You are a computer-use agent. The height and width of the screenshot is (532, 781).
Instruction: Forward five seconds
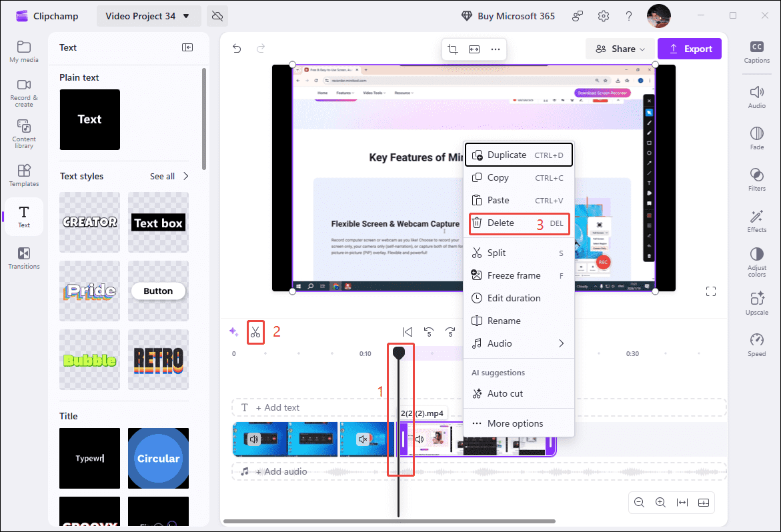click(x=450, y=332)
